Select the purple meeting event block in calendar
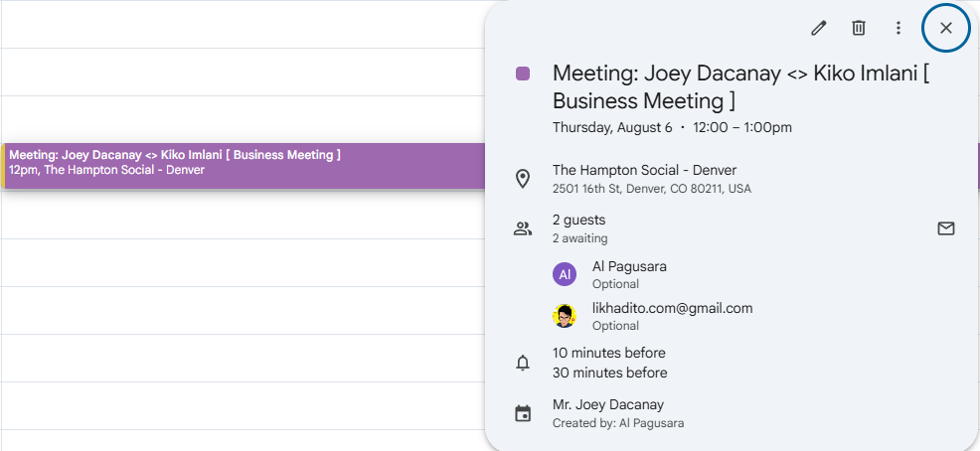The image size is (980, 451). pos(244,166)
